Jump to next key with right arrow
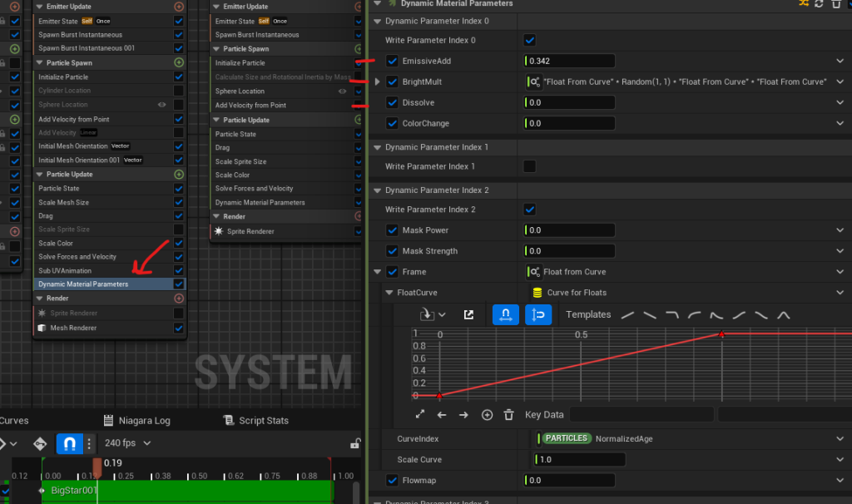 click(463, 415)
